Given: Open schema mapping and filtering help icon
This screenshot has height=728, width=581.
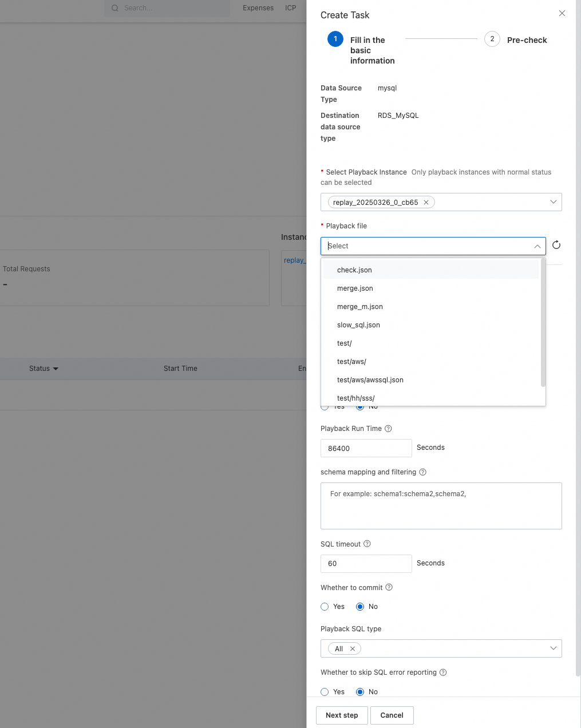Looking at the screenshot, I should tap(422, 472).
